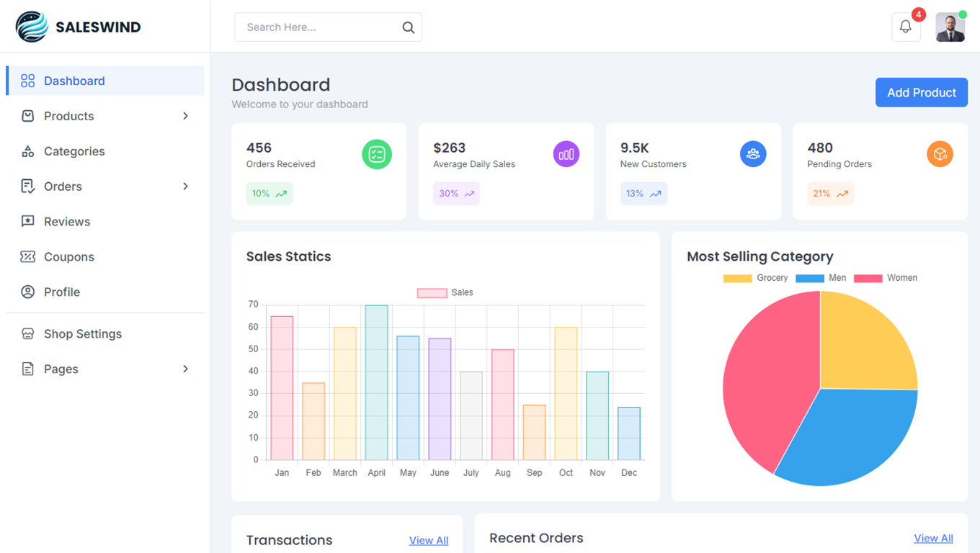
Task: Open the user profile avatar
Action: click(950, 27)
